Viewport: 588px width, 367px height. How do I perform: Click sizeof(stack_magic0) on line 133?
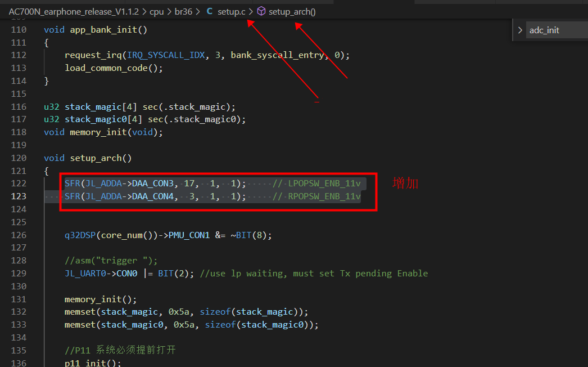[259, 325]
